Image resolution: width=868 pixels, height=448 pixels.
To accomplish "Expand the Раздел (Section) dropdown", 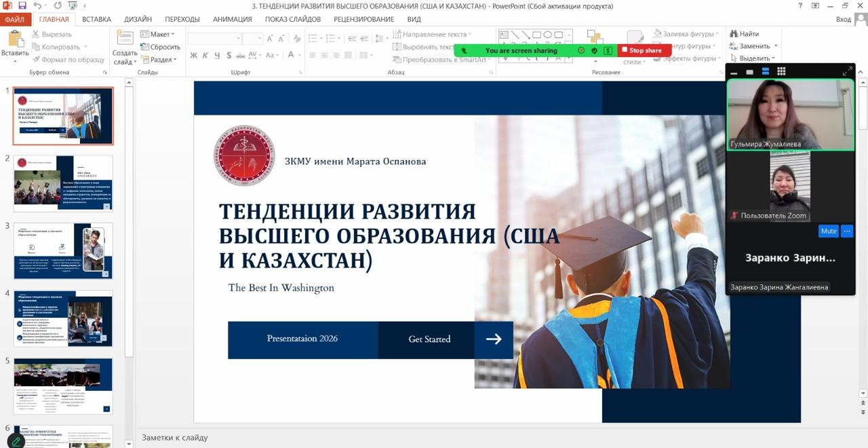I will [x=159, y=60].
